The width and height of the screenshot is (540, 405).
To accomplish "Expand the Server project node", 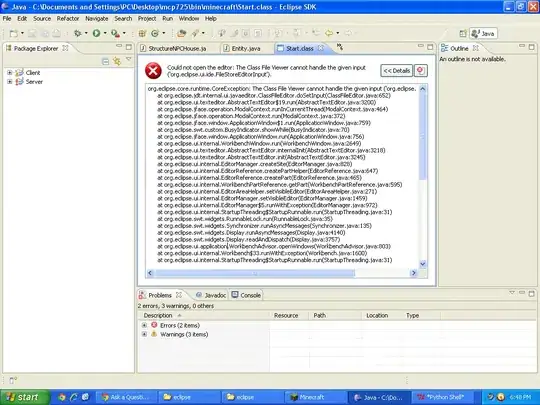I will click(10, 82).
